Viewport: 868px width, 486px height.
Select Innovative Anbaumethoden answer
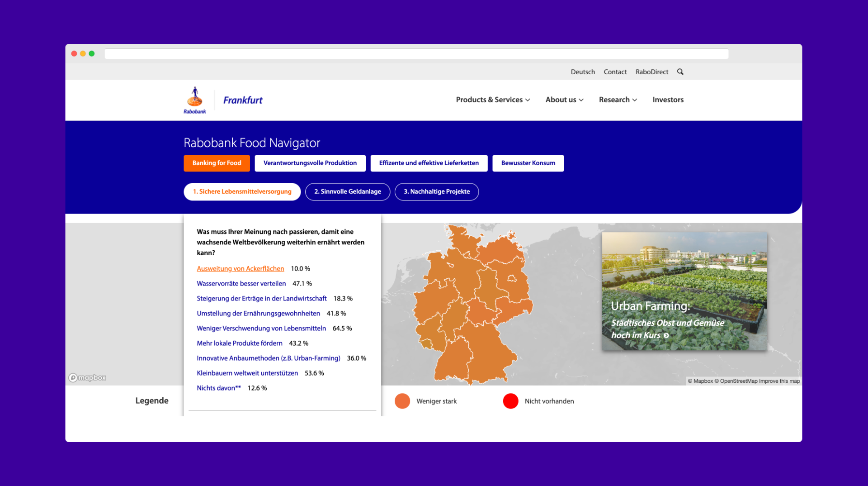point(268,358)
